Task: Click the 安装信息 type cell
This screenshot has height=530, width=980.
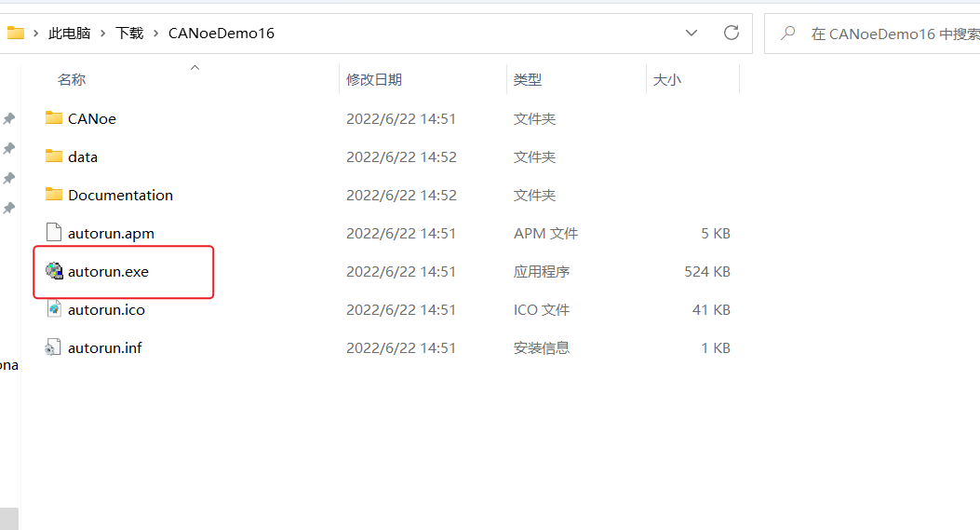Action: 542,348
